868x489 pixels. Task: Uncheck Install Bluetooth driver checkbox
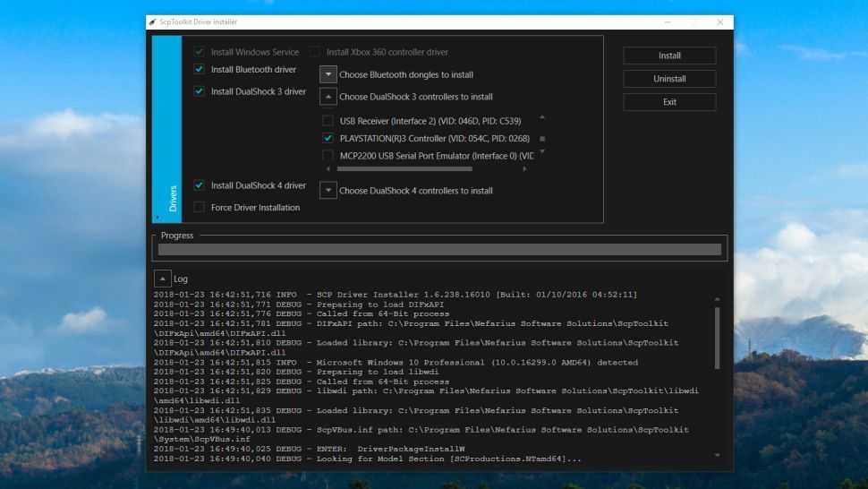pos(199,69)
